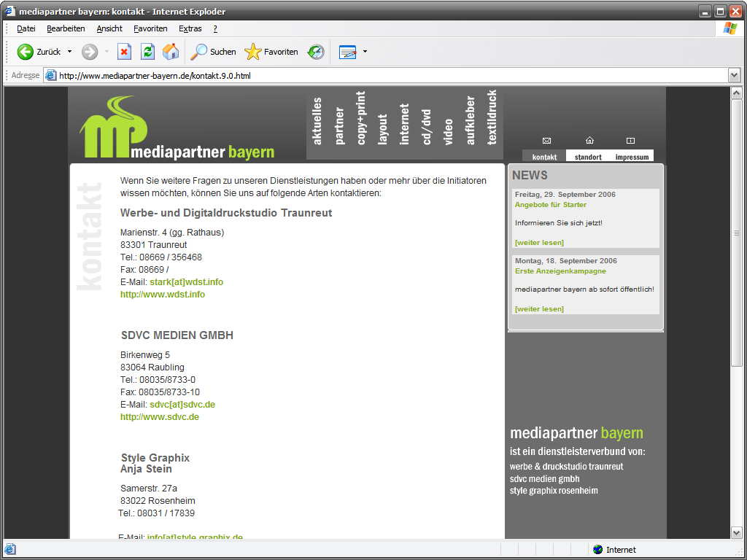
Task: Open the Datei menu
Action: 26,28
